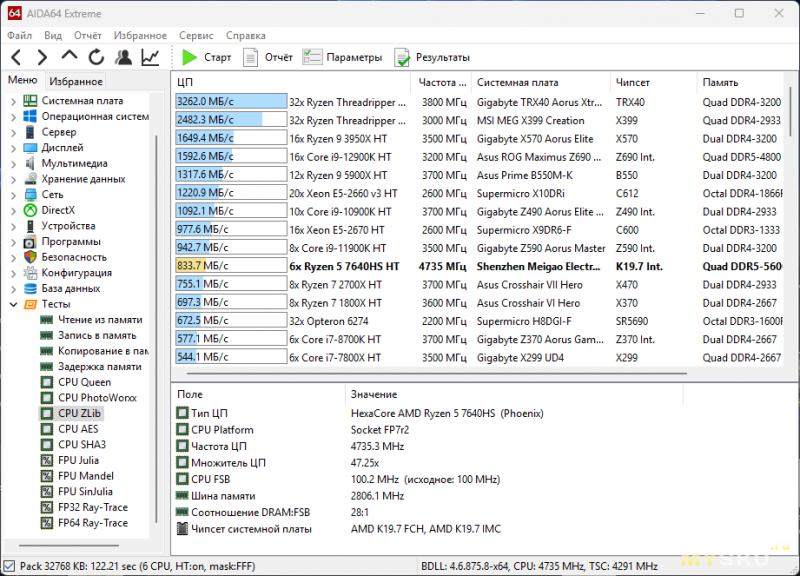Select the Мультимедиа speaker icon

pos(31,163)
